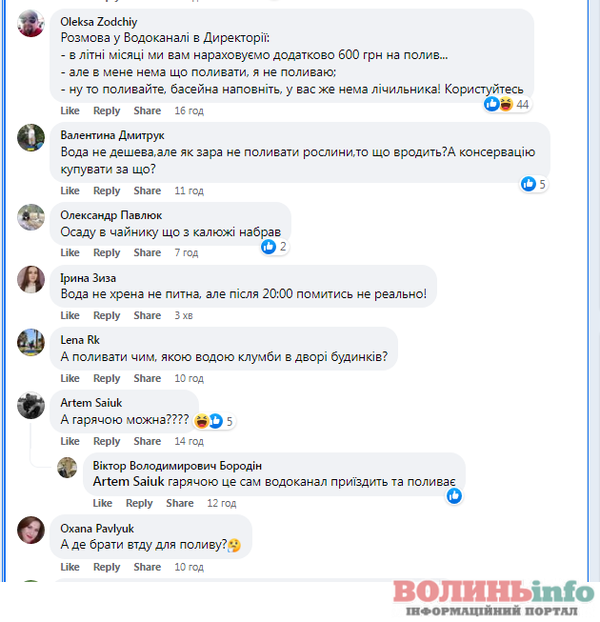Open Lena Rk's avatar
The width and height of the screenshot is (600, 622).
click(31, 342)
